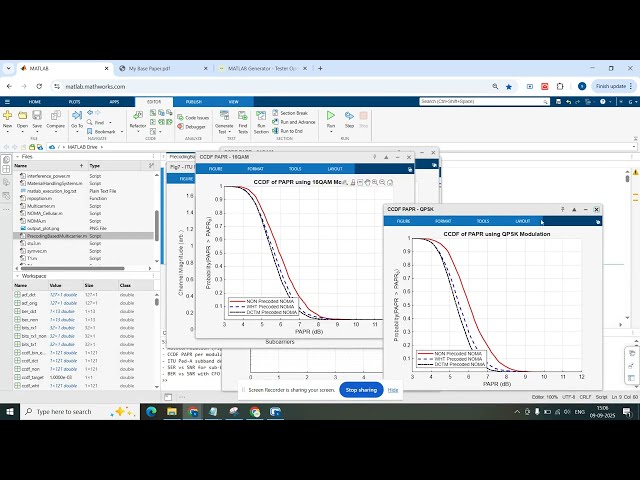
Task: Click the Find Tests icon
Action: point(243,115)
